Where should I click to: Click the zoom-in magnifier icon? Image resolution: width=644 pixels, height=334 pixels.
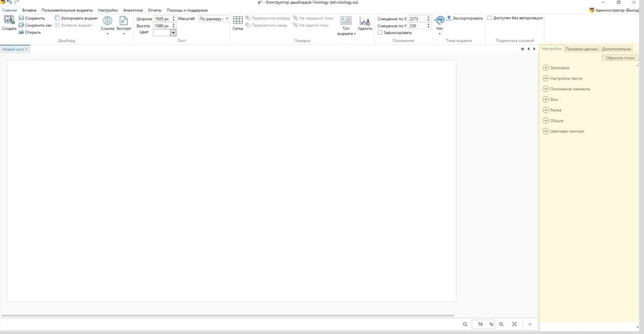(x=501, y=324)
